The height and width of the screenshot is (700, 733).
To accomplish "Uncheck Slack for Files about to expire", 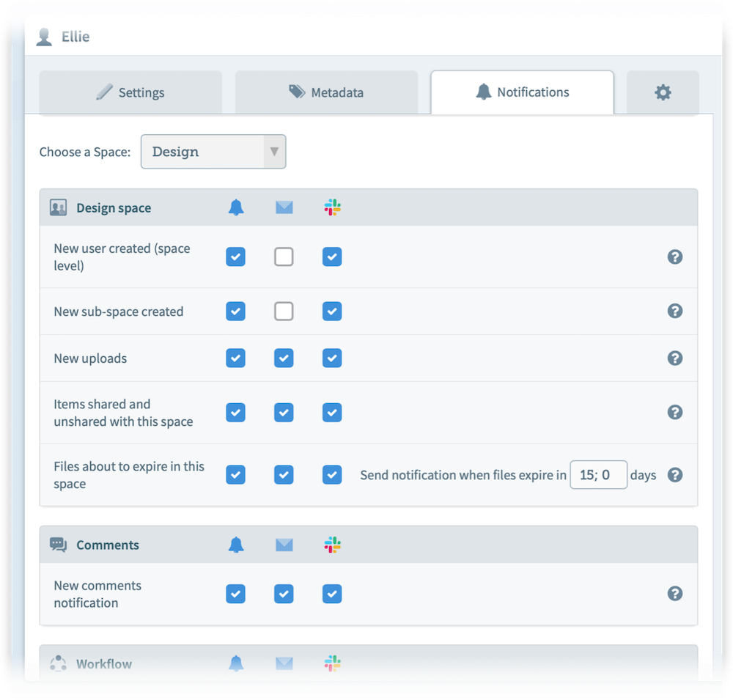I will click(x=332, y=475).
